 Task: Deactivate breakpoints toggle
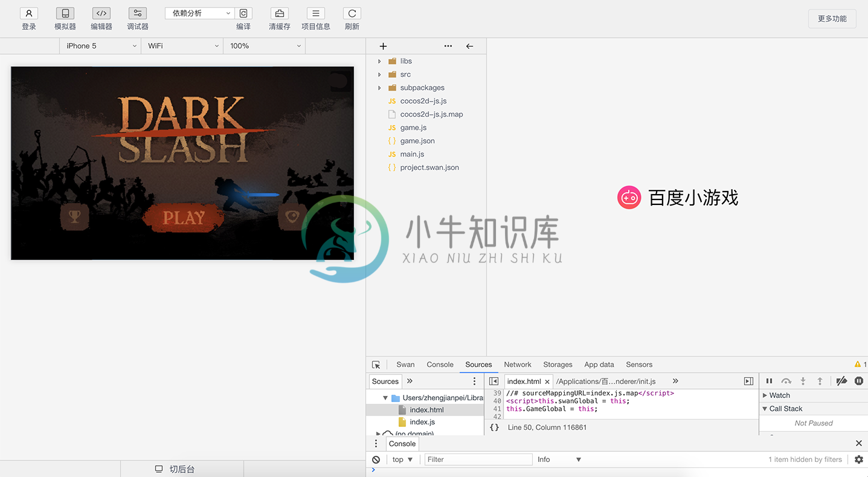click(841, 381)
